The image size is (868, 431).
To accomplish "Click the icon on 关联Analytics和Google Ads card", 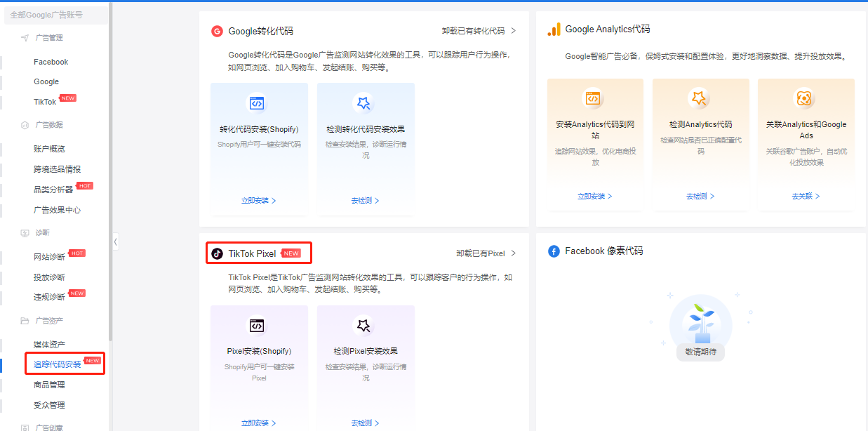I will pos(803,98).
